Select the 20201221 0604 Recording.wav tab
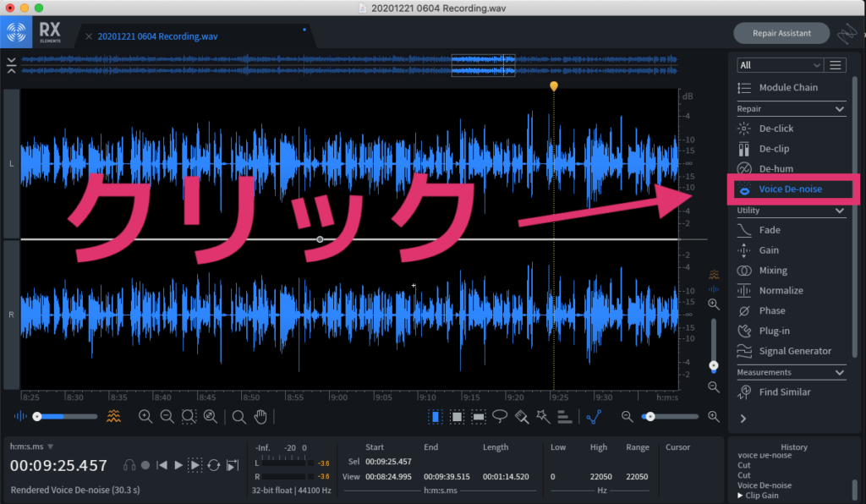866x504 pixels. point(157,36)
